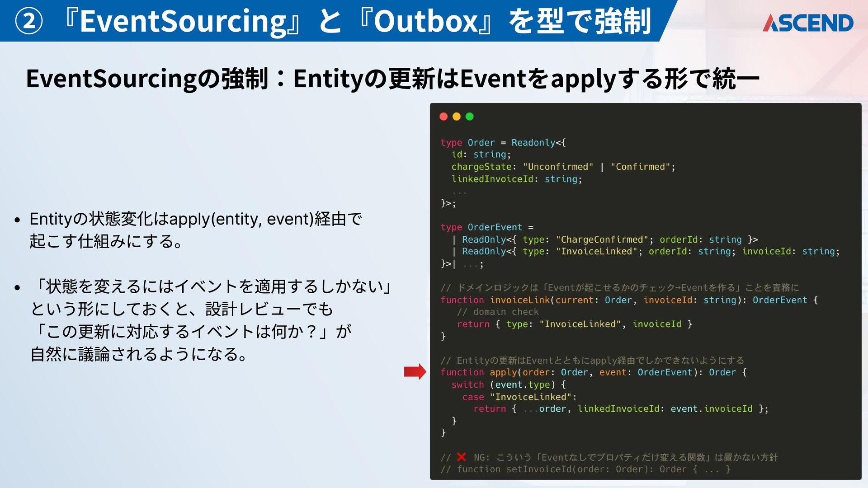Click the green maximize dot in code window

click(470, 117)
